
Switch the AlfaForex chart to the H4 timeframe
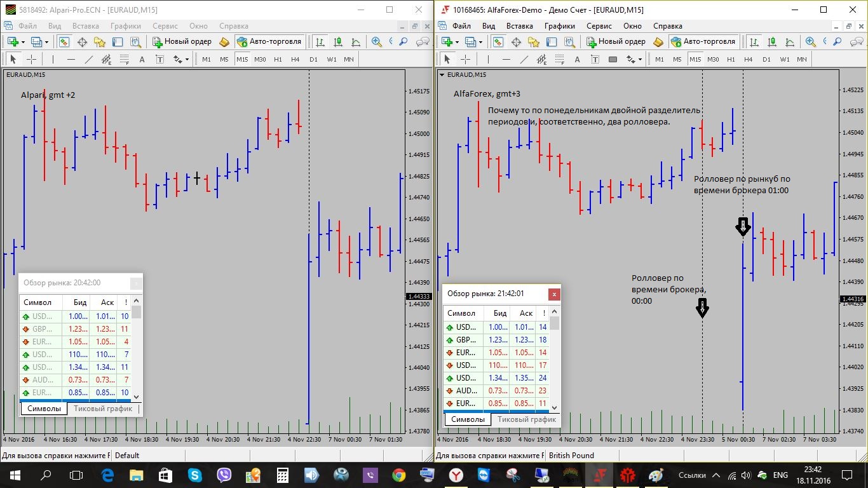click(x=749, y=59)
